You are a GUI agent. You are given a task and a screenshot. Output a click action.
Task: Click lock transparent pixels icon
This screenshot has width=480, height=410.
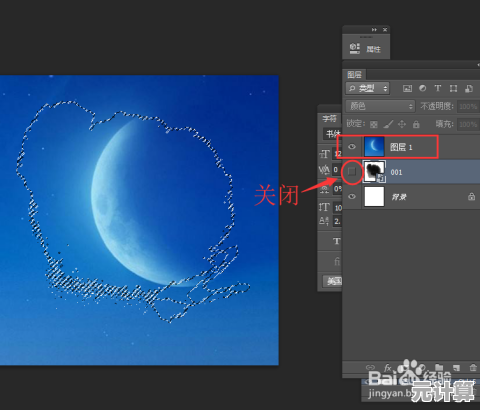[374, 124]
